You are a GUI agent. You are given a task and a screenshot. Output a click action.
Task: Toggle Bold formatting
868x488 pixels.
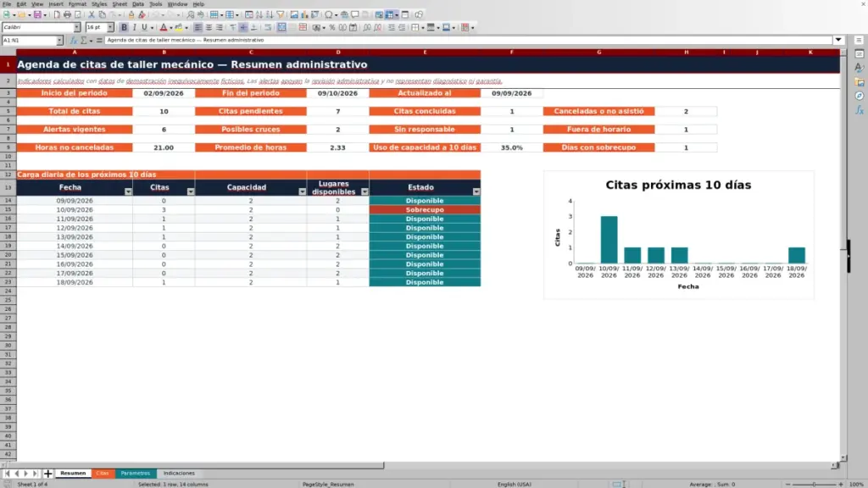pyautogui.click(x=124, y=28)
